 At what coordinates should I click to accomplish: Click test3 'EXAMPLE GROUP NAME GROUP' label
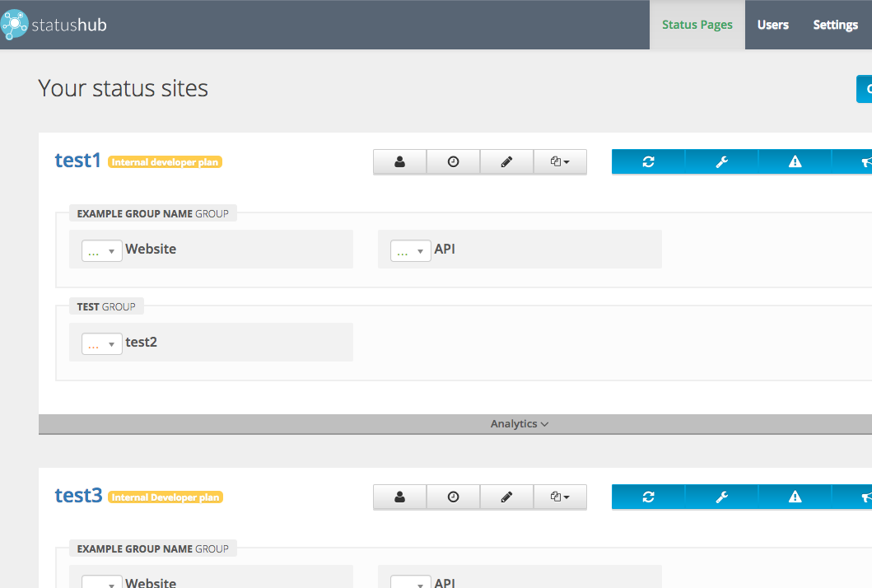point(153,548)
